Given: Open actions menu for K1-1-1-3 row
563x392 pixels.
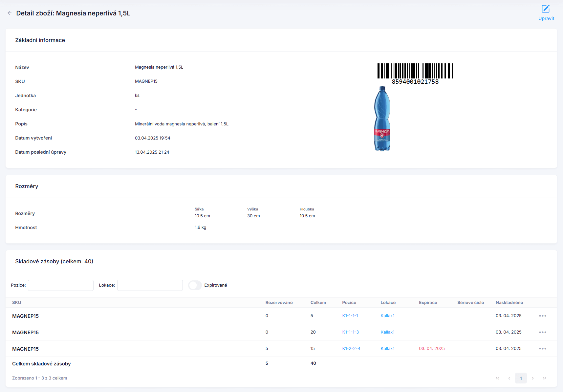Looking at the screenshot, I should (543, 332).
